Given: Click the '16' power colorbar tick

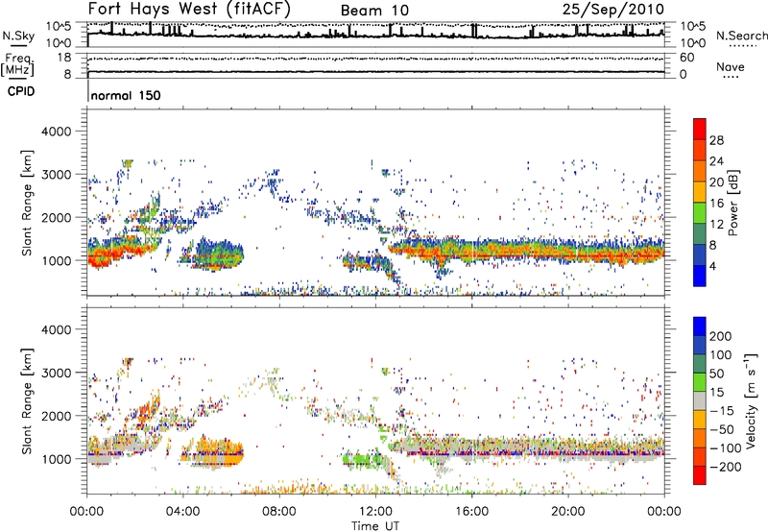Looking at the screenshot, I should (x=716, y=204).
